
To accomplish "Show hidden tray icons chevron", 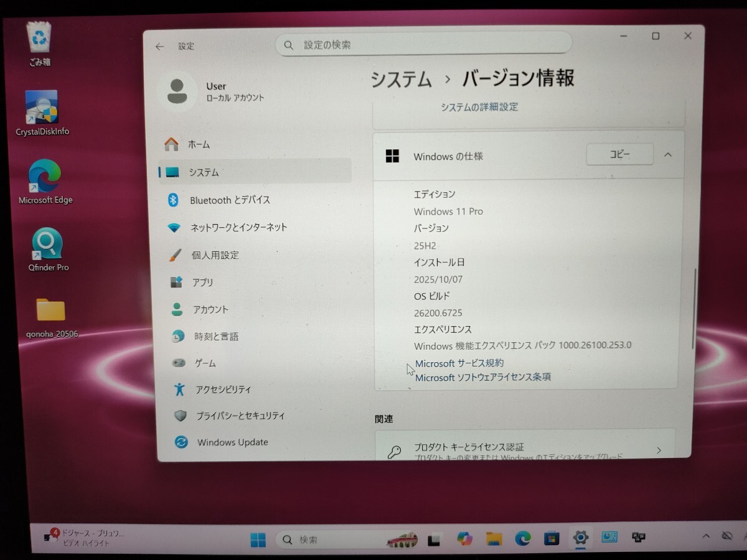I will [x=706, y=536].
